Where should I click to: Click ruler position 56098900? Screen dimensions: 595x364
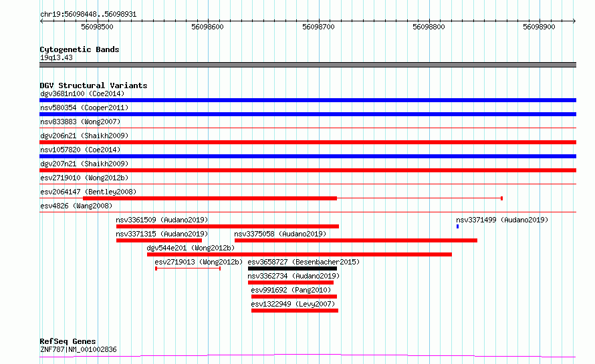540,27
